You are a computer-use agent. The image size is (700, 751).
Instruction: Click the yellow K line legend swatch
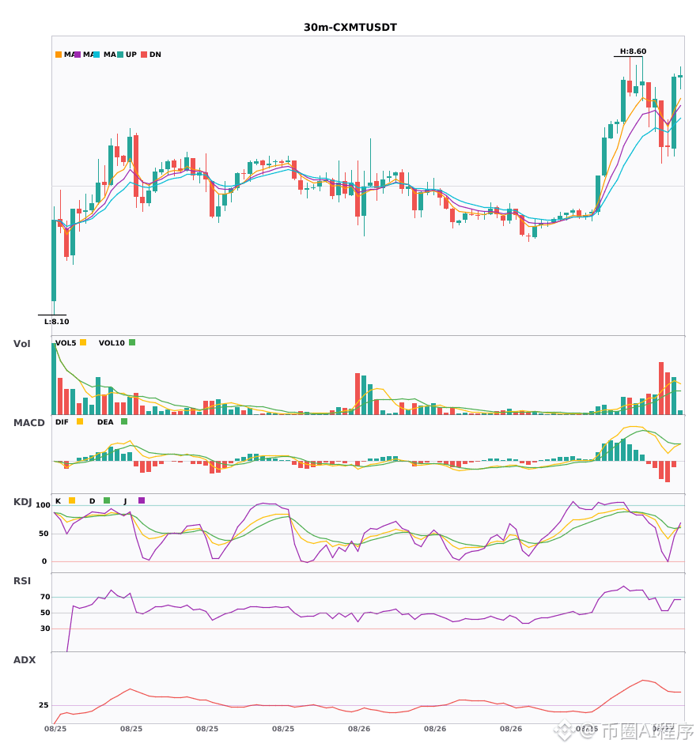[x=72, y=500]
